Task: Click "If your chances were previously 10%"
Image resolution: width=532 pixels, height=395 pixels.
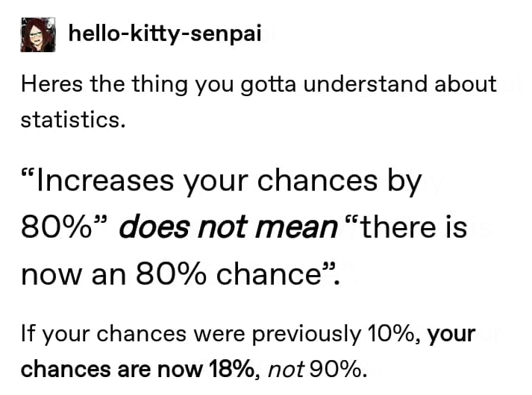Action: click(x=222, y=334)
